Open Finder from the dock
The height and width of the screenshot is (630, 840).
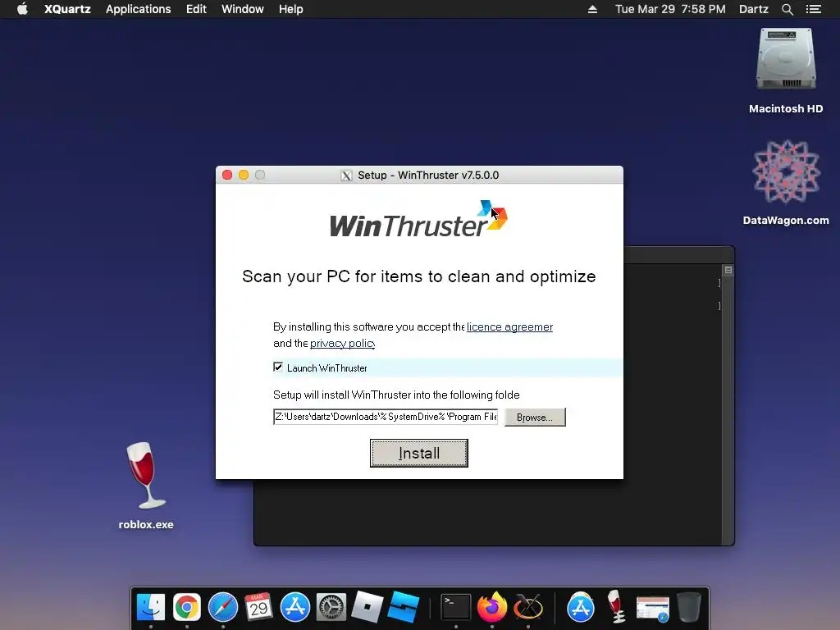pyautogui.click(x=151, y=607)
